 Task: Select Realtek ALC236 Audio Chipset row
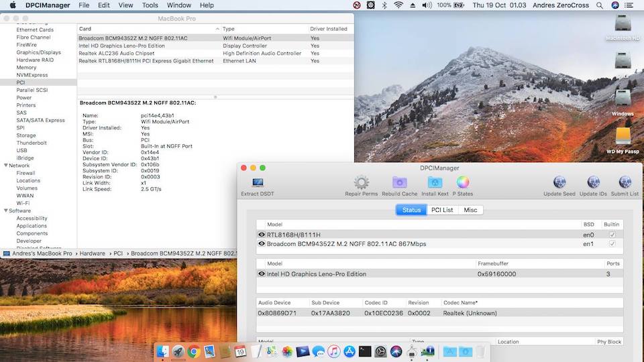(215, 54)
